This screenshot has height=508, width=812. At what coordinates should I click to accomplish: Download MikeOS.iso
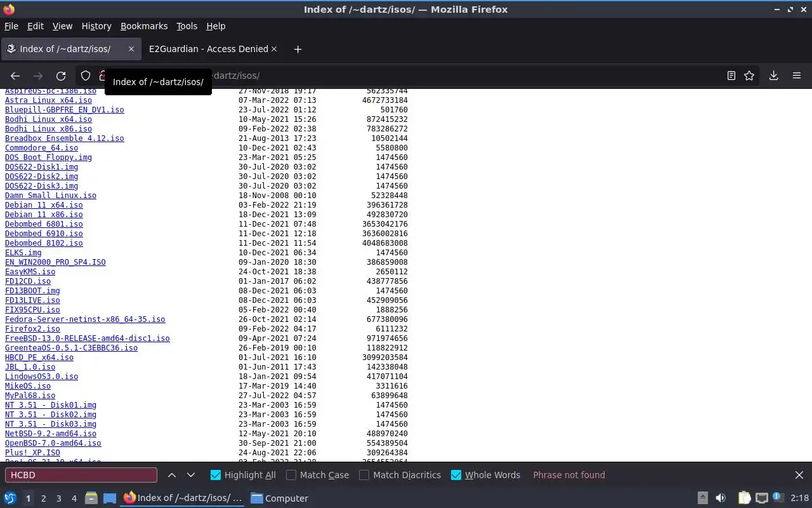point(28,386)
